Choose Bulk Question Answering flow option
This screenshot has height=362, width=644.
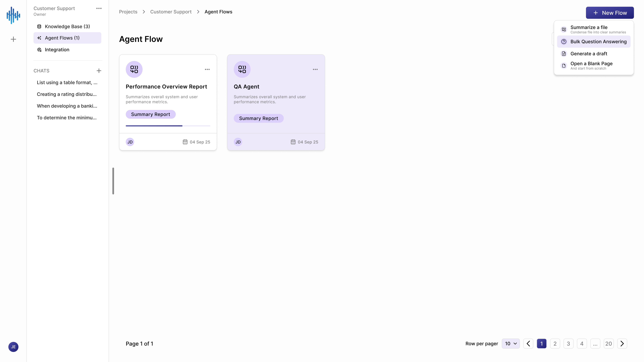pos(594,42)
